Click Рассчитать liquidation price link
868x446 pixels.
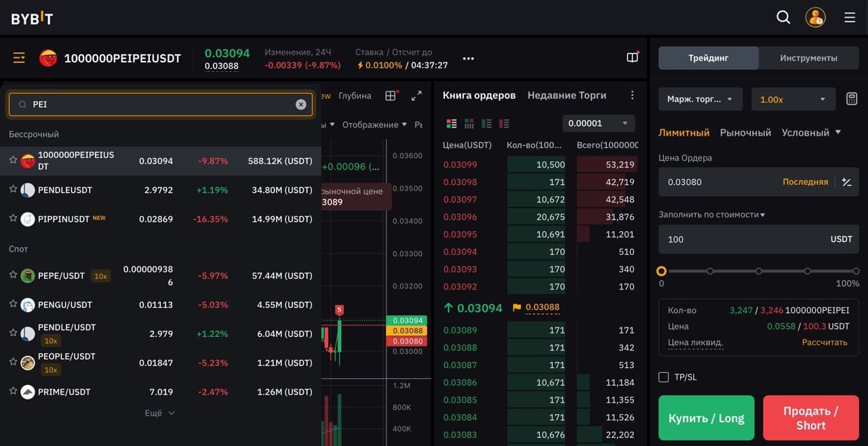[x=825, y=342]
